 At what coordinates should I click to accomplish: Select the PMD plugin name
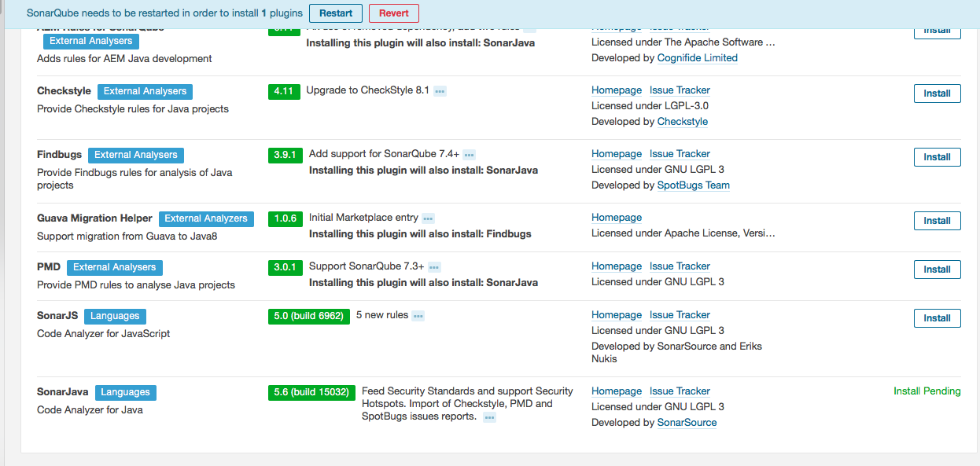coord(49,267)
